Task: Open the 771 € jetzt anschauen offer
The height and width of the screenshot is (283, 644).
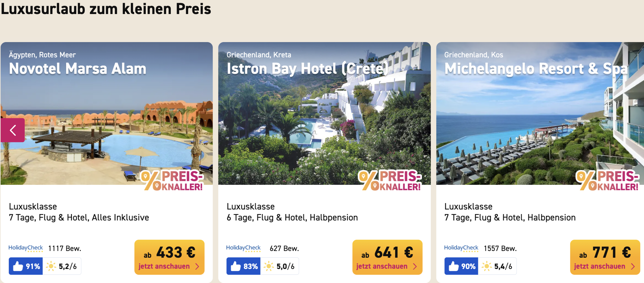Action: click(605, 257)
